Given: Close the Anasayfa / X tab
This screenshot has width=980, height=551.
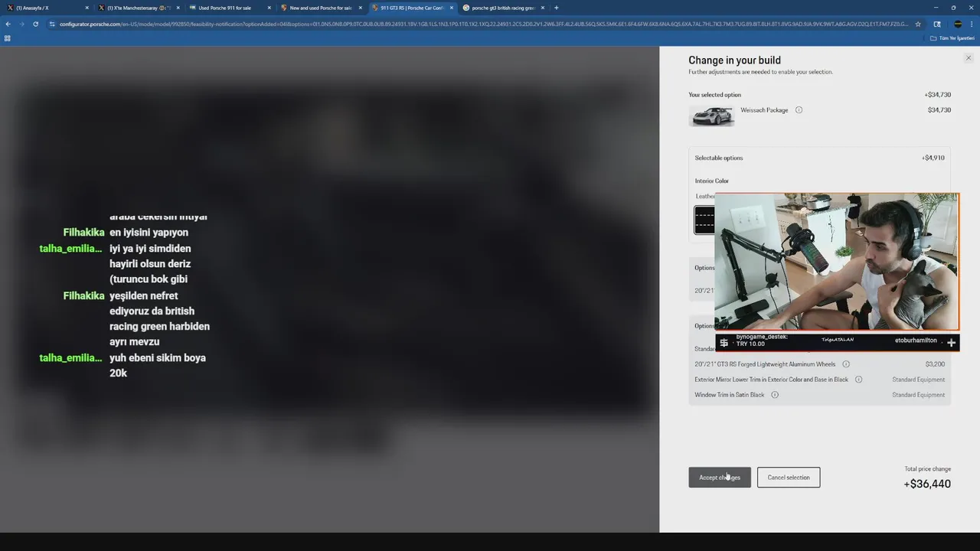Looking at the screenshot, I should point(87,8).
